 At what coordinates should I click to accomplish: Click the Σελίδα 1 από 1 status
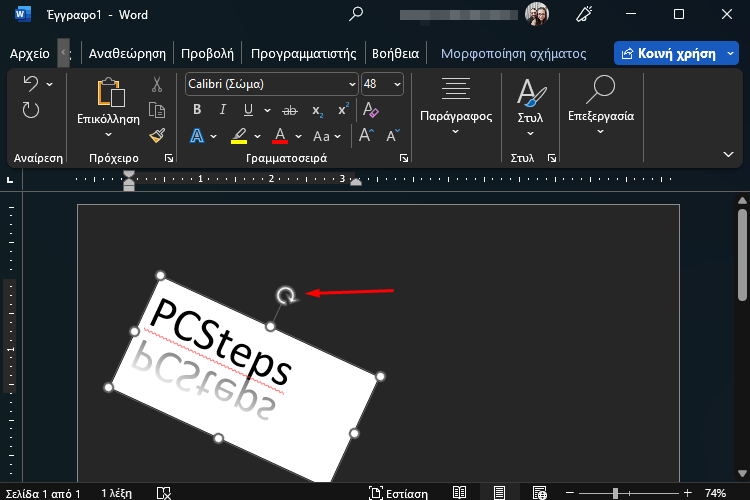tap(43, 493)
